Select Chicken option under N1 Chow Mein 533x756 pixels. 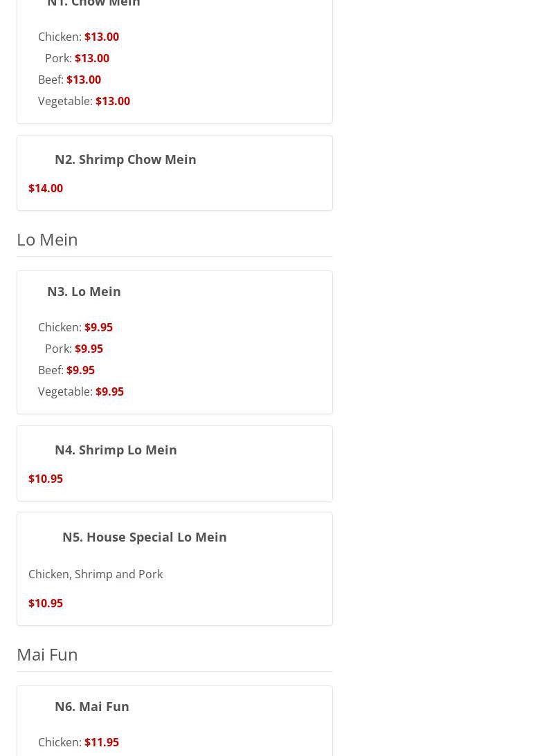[x=78, y=37]
